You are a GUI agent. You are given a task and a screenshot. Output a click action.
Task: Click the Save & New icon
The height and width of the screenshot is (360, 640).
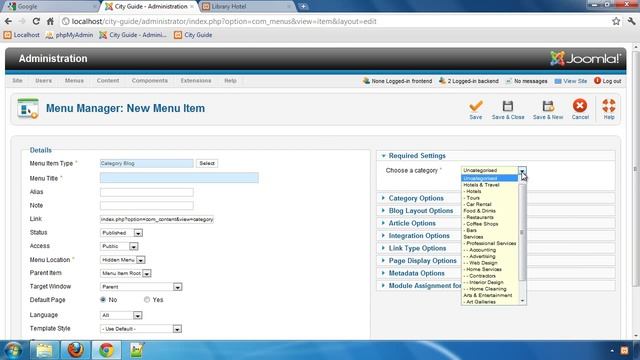click(548, 106)
